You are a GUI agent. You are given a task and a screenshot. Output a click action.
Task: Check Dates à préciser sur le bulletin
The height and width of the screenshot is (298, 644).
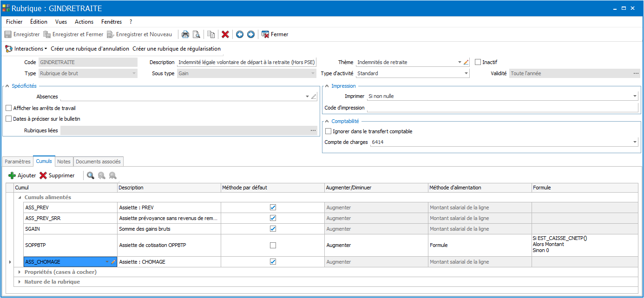coord(8,119)
